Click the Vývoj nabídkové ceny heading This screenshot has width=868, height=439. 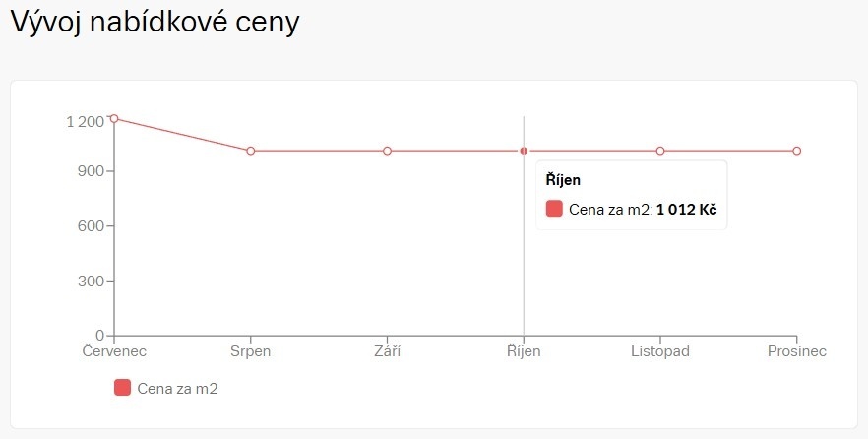[x=154, y=23]
